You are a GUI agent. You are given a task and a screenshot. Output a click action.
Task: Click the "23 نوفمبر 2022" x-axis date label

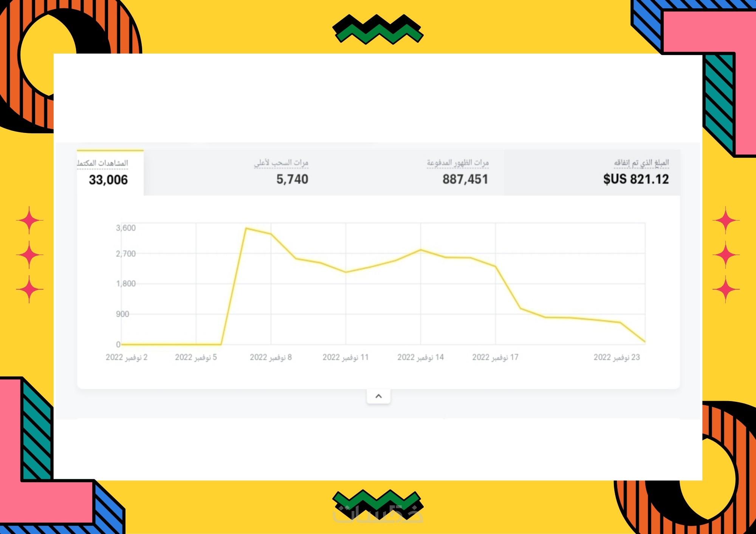(x=617, y=357)
